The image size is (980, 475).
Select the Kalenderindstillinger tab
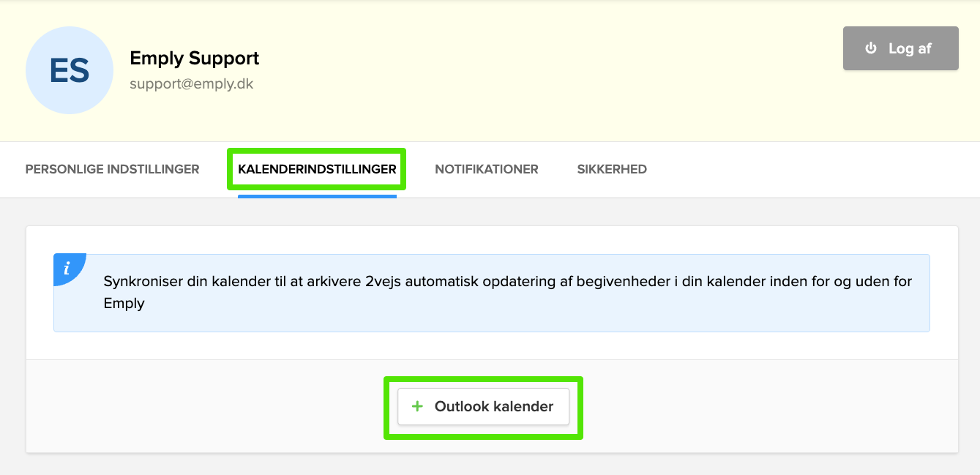coord(317,169)
